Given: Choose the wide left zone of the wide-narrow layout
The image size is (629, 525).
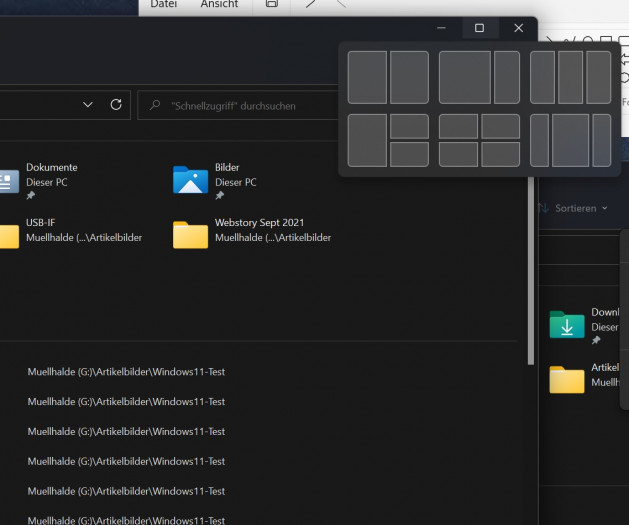Looking at the screenshot, I should [x=465, y=77].
